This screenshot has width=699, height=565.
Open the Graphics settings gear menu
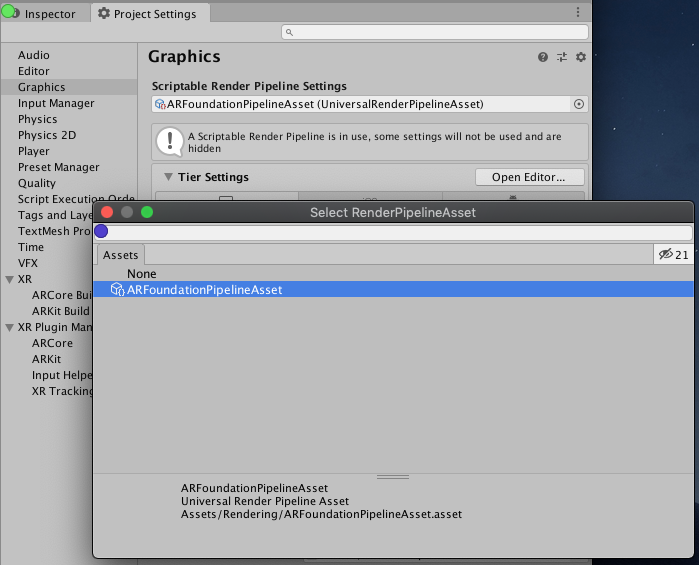(x=581, y=58)
